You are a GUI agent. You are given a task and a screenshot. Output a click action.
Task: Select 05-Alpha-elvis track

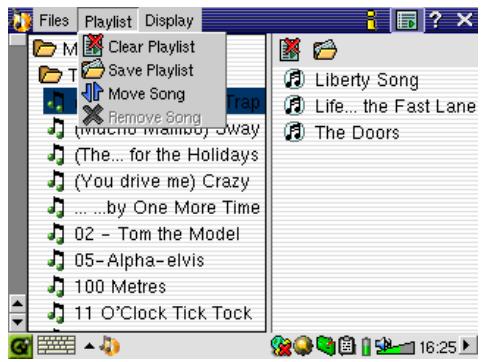click(x=139, y=260)
